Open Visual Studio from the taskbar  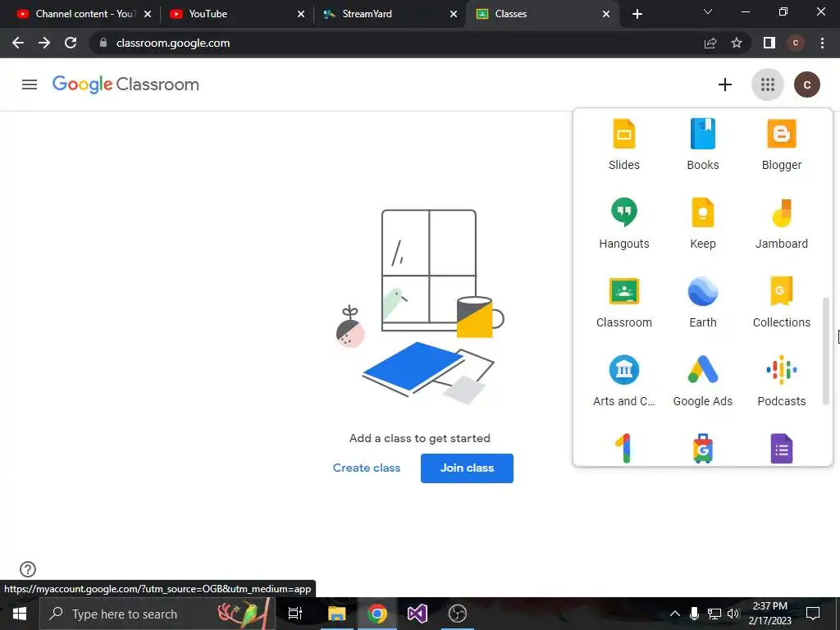(x=417, y=614)
